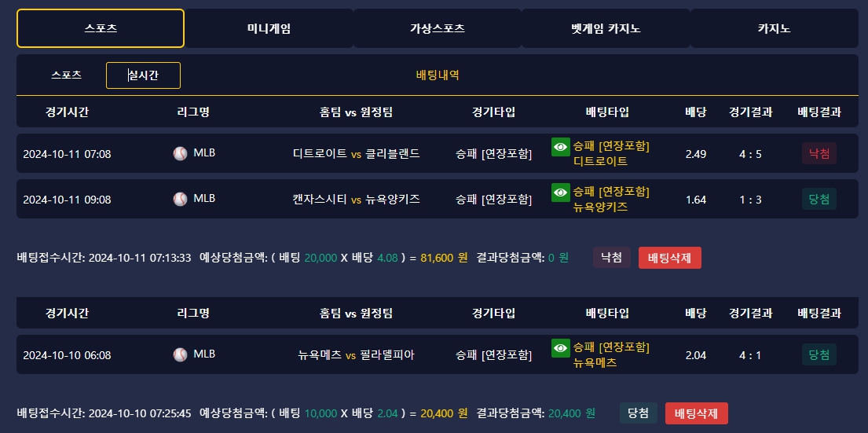Select the 스포츠 sub-tab
868x433 pixels.
point(66,75)
